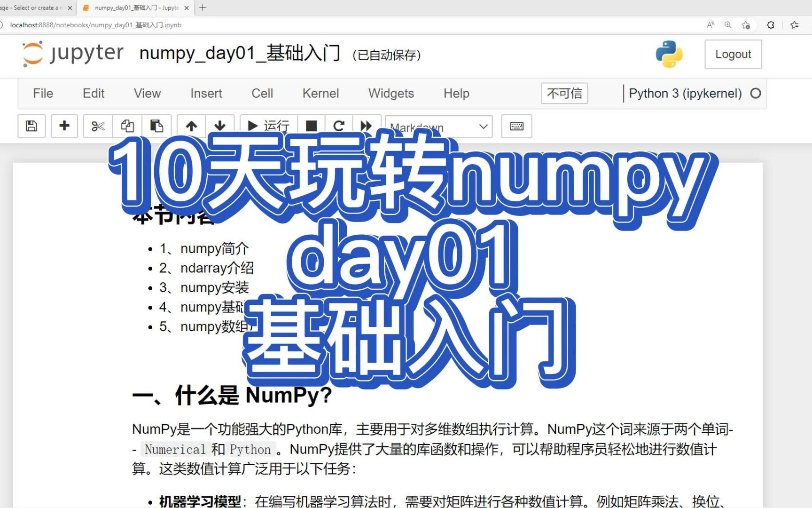Open the Kernel menu
Screen dimensions: 812x508
(320, 93)
